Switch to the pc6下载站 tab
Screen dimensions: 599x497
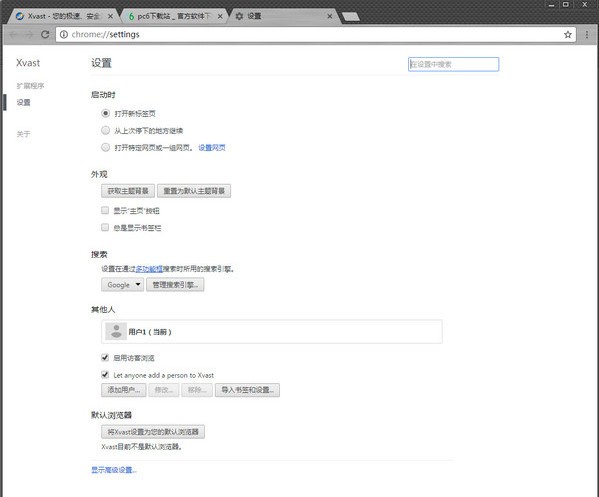pyautogui.click(x=174, y=16)
